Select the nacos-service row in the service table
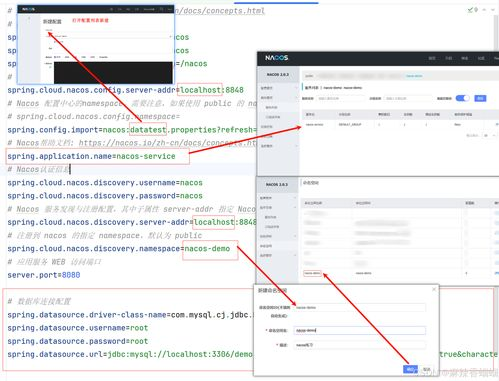This screenshot has height=381, width=499. point(400,124)
